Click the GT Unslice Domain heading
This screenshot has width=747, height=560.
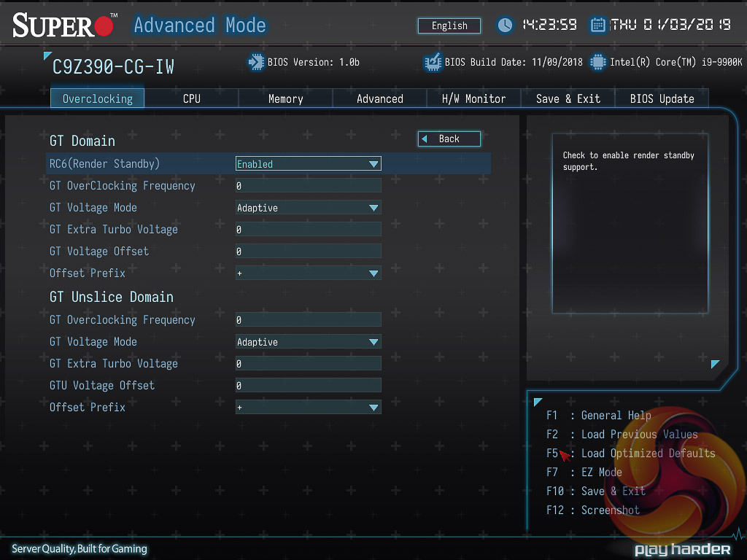click(112, 297)
